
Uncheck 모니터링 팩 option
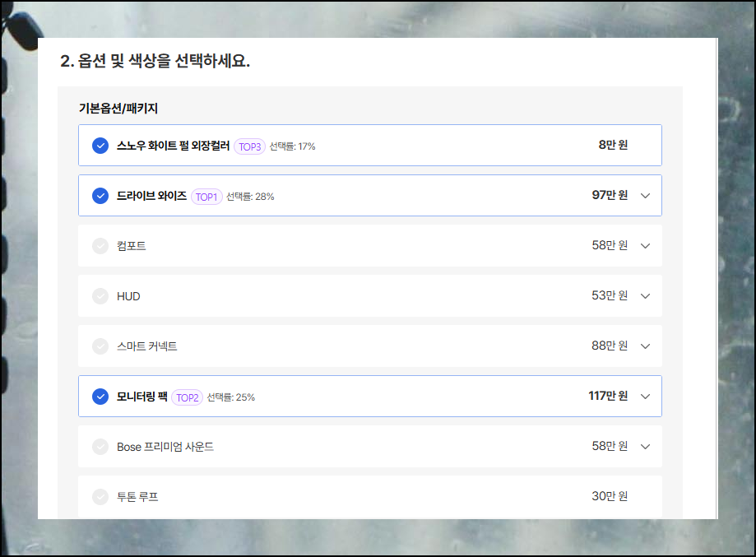pos(100,397)
